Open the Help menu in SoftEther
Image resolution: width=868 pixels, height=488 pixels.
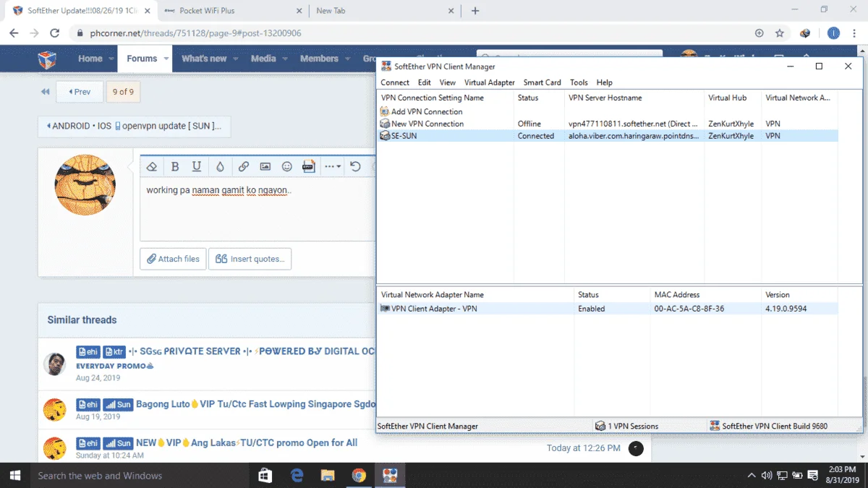[605, 82]
